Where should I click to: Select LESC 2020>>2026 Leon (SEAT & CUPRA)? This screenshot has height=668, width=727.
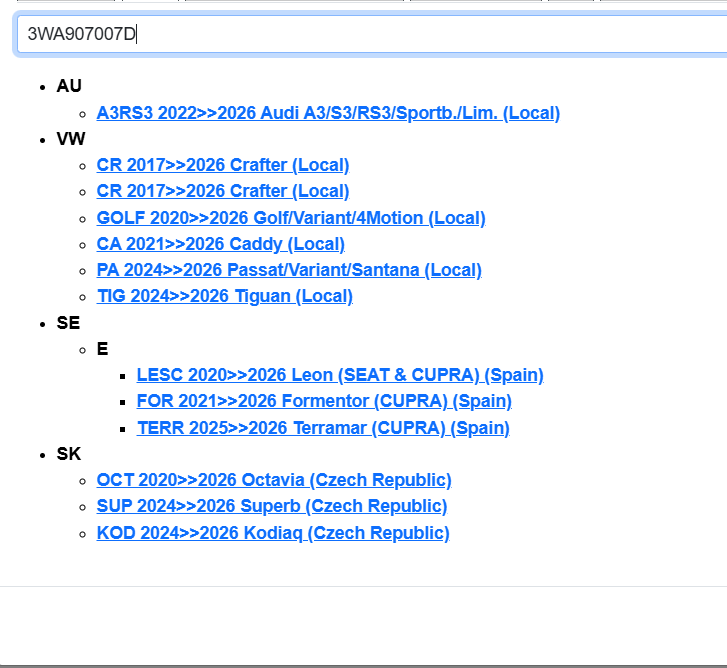pyautogui.click(x=340, y=375)
